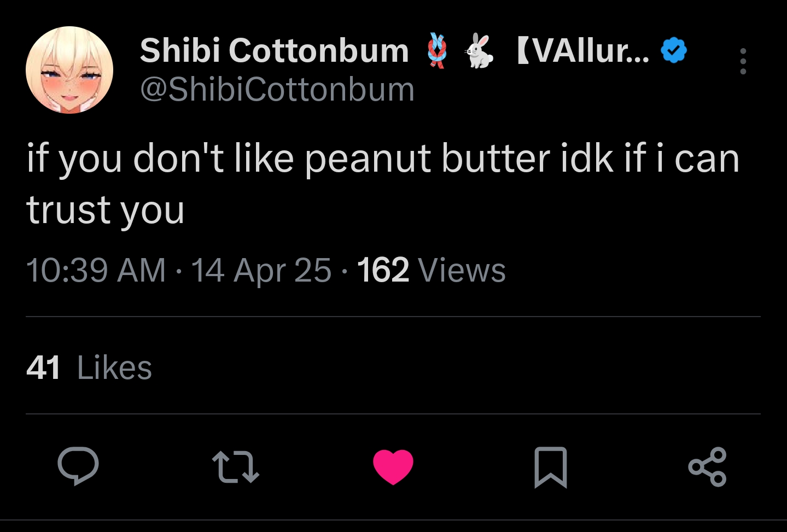Image resolution: width=787 pixels, height=532 pixels.
Task: Click the words "peanut butter" in the tweet
Action: (427, 159)
